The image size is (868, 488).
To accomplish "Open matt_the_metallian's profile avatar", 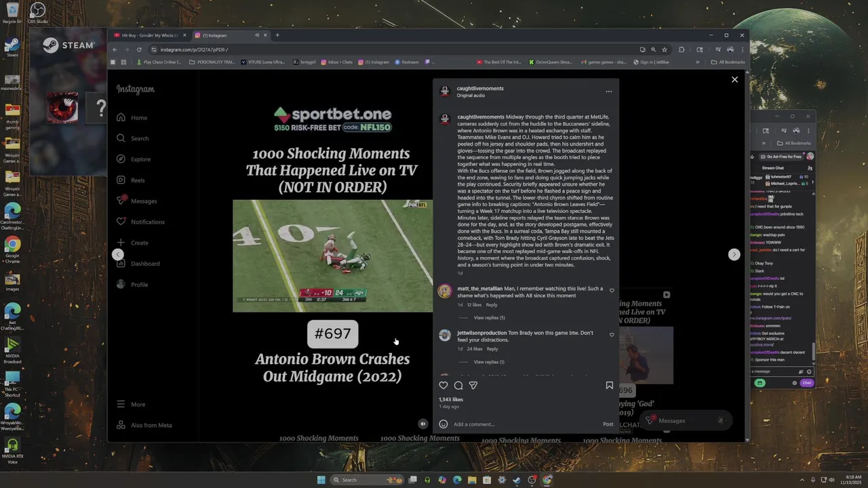I will [x=445, y=291].
